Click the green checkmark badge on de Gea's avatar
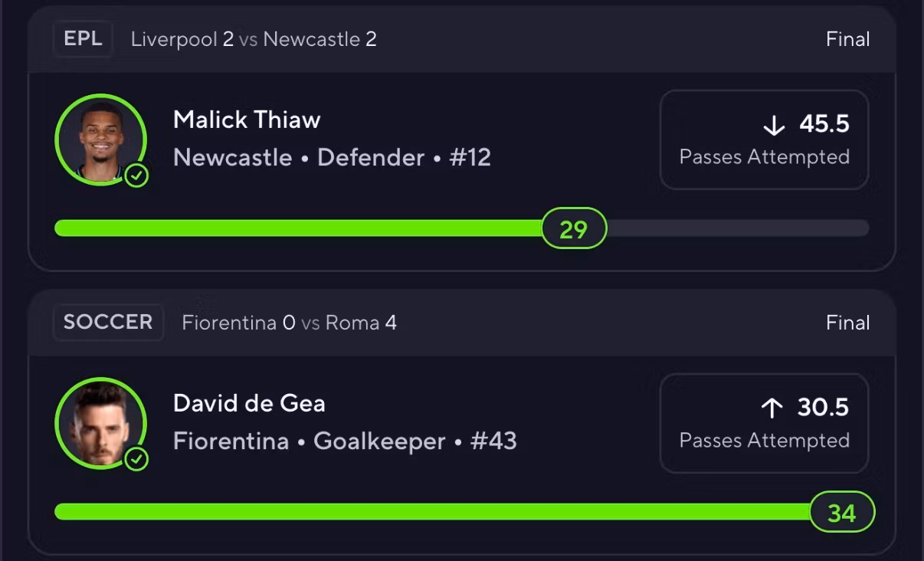924x561 pixels. [x=136, y=459]
